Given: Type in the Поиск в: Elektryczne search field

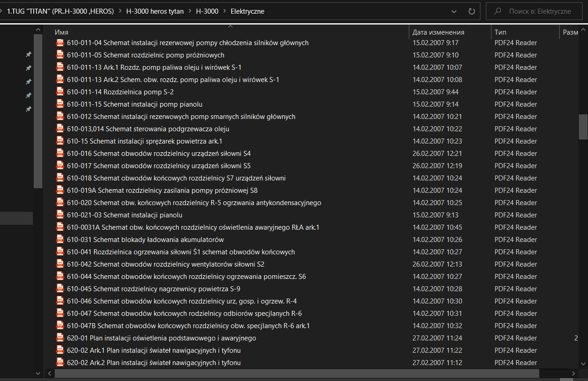Looking at the screenshot, I should click(540, 11).
